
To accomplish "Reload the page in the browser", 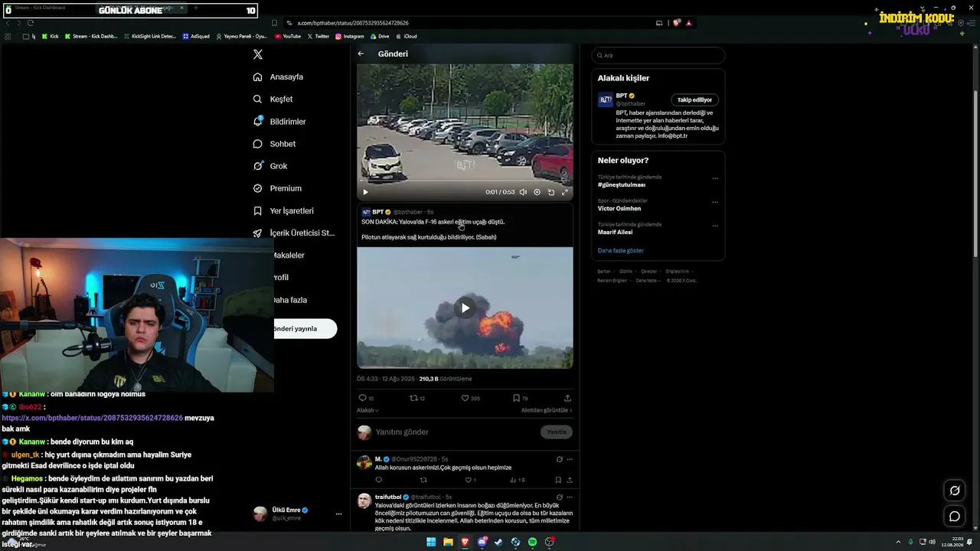I will pos(31,23).
